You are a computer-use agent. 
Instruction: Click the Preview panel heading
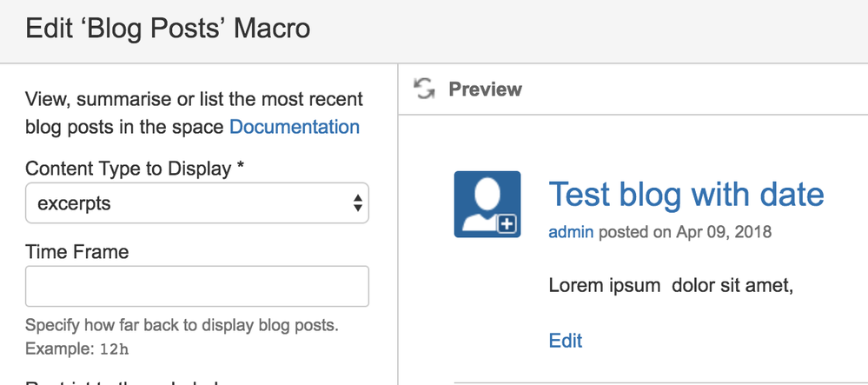pos(485,89)
